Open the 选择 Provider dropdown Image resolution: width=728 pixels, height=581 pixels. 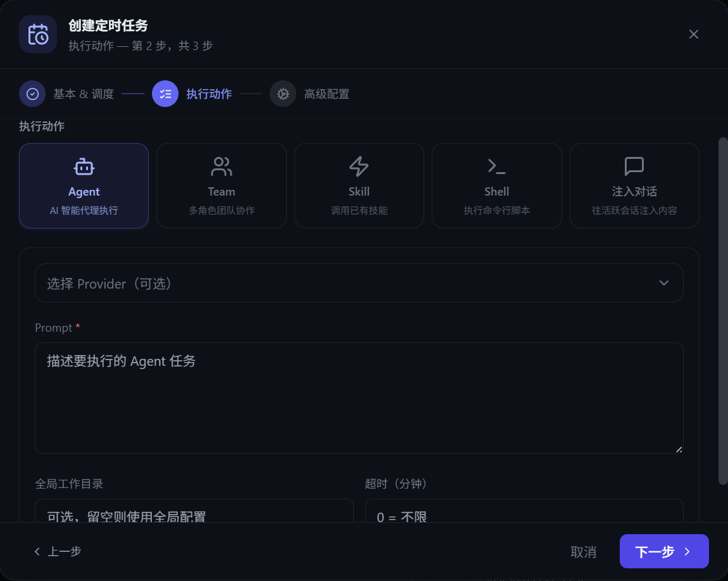click(x=359, y=283)
